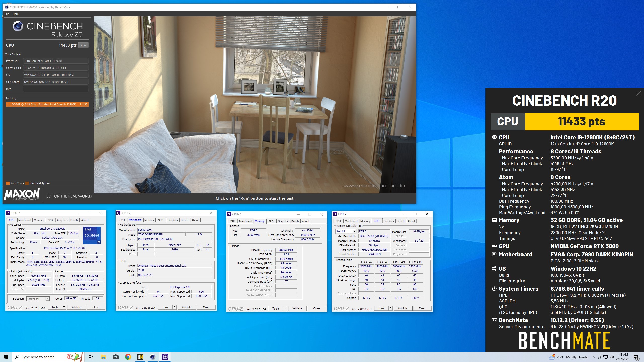The image size is (644, 362).
Task: Click the Close button in the CPU-Z Mainboard window
Action: (x=206, y=307)
